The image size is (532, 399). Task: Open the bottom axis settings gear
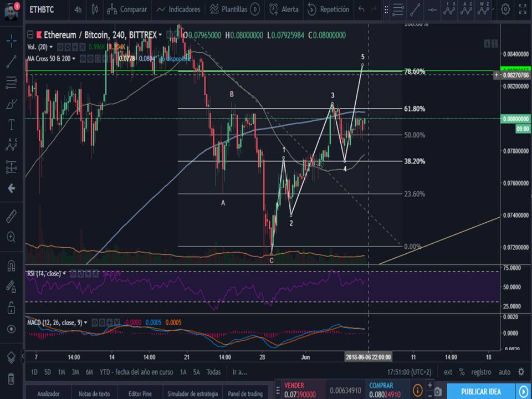tap(521, 372)
